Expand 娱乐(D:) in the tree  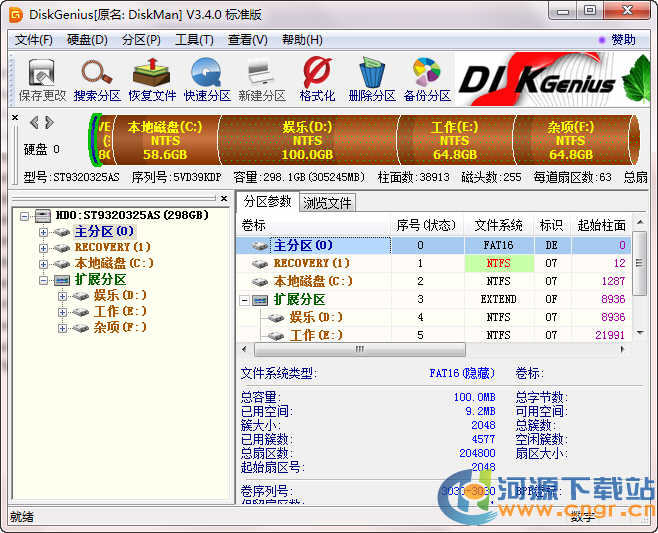click(62, 296)
